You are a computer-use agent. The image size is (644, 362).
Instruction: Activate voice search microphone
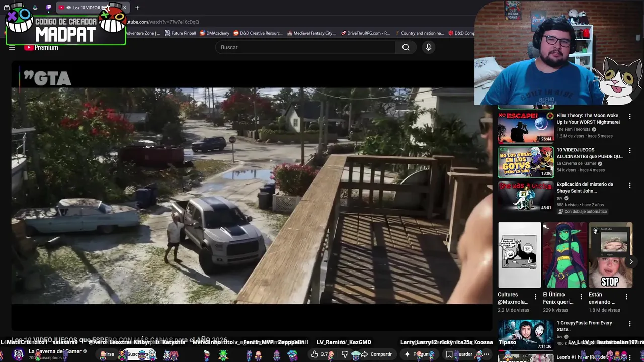click(429, 47)
